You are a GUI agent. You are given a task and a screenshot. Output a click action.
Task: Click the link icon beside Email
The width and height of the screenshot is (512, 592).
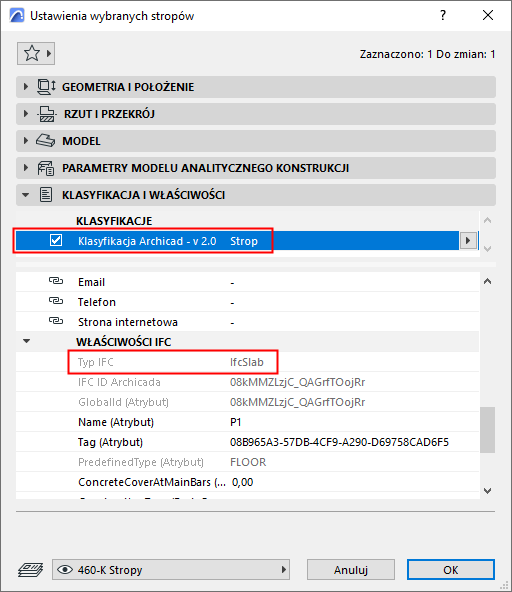click(56, 281)
